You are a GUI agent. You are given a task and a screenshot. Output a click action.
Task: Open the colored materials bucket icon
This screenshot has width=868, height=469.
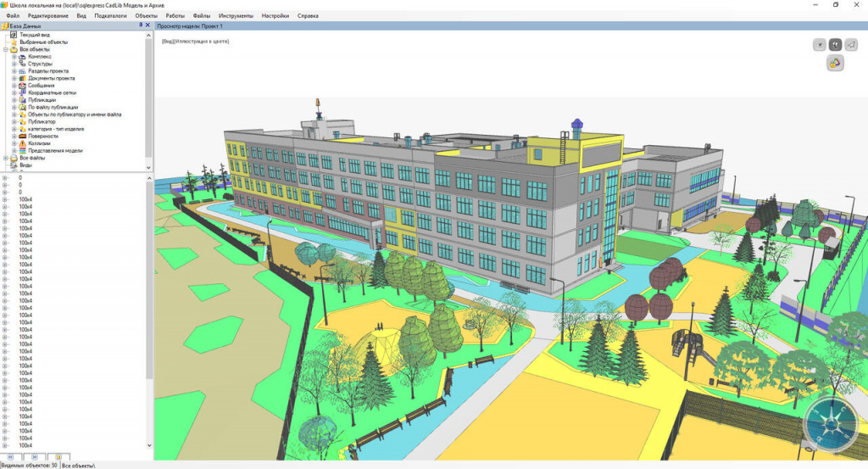click(x=835, y=64)
